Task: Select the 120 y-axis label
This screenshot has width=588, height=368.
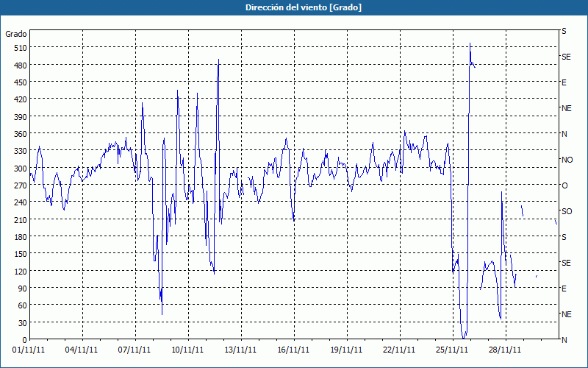Action: tap(21, 271)
